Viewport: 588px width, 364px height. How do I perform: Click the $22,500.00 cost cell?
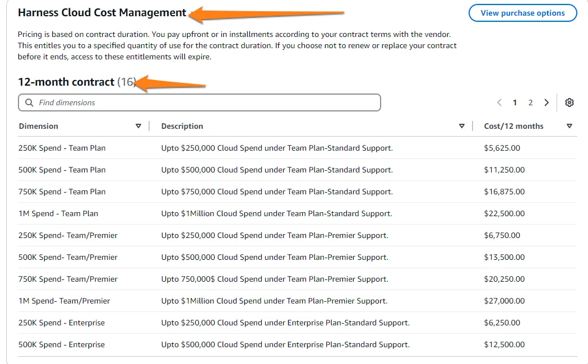click(504, 213)
